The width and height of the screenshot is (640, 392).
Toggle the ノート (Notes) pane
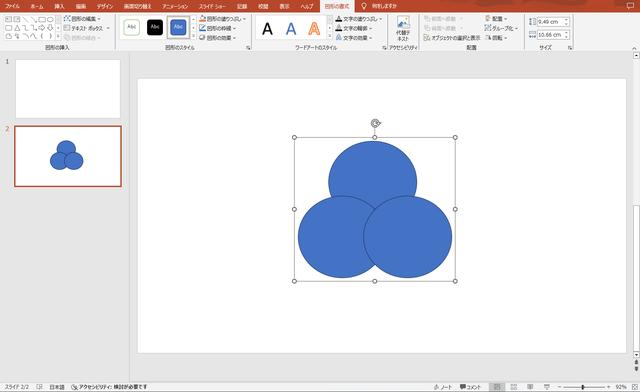pyautogui.click(x=443, y=387)
